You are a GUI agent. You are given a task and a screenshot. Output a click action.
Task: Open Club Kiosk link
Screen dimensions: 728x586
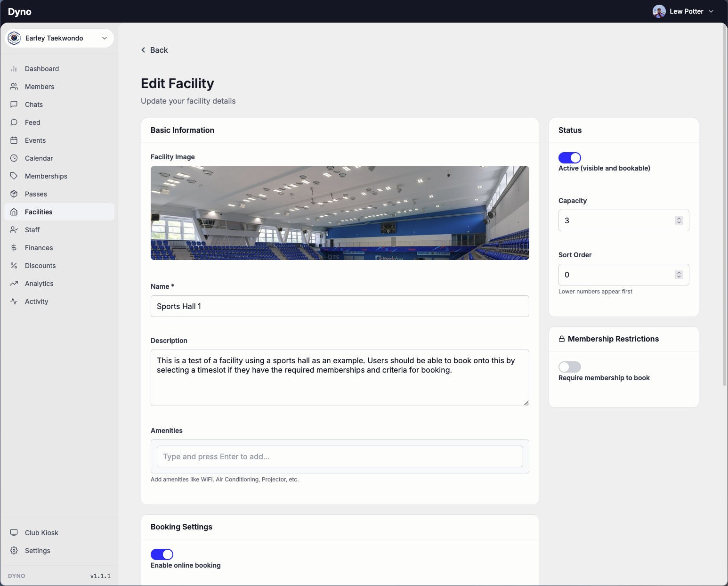click(59, 533)
